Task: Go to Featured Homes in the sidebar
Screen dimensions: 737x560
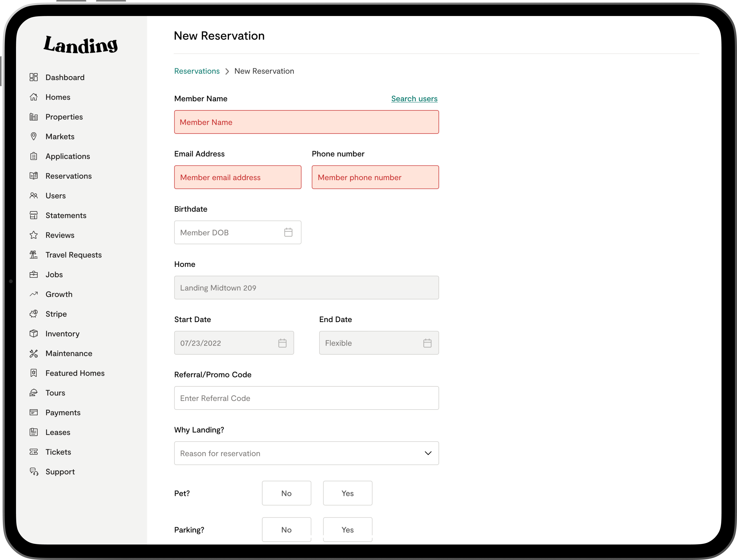Action: 75,373
